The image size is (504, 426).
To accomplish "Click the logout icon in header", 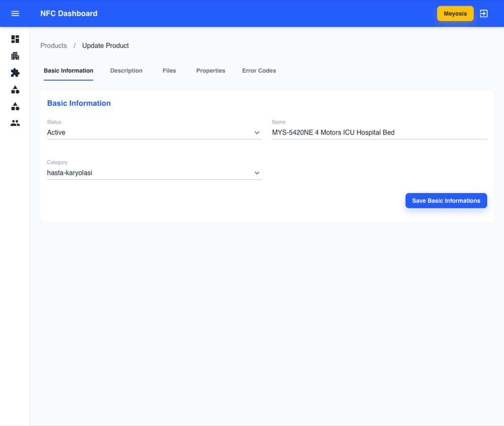I will click(483, 14).
